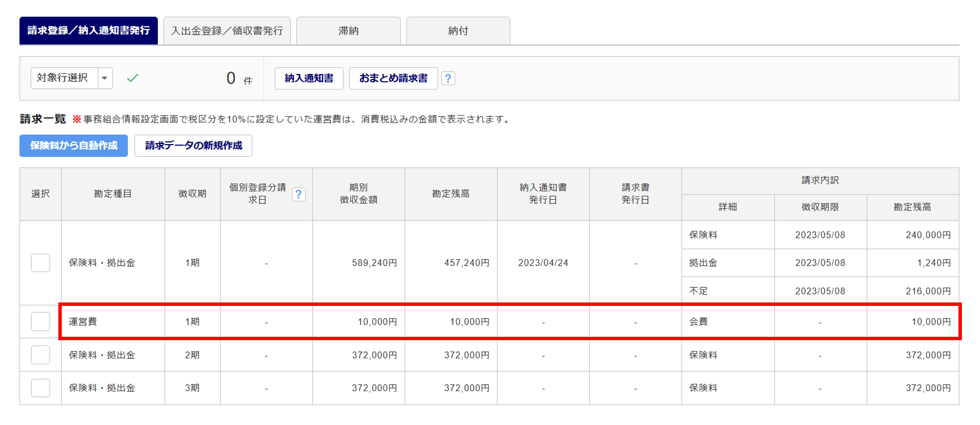
Task: Click the green checkmark apply icon
Action: point(132,78)
